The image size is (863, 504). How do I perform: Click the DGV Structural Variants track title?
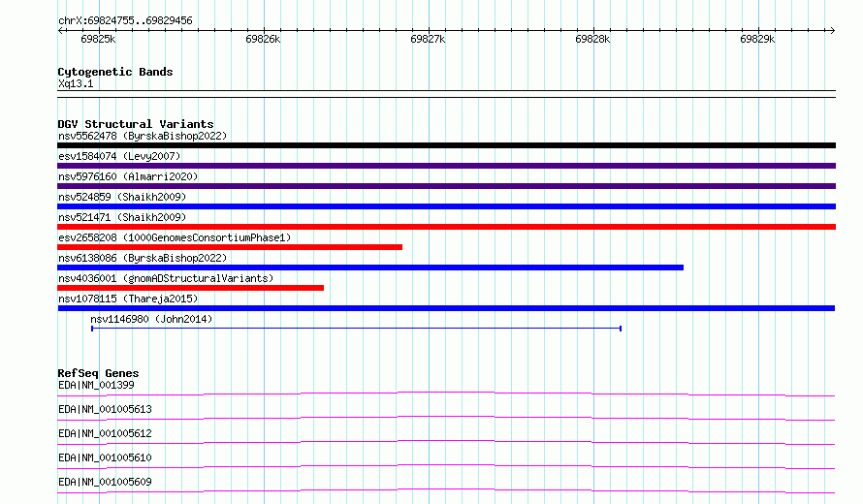pyautogui.click(x=136, y=124)
